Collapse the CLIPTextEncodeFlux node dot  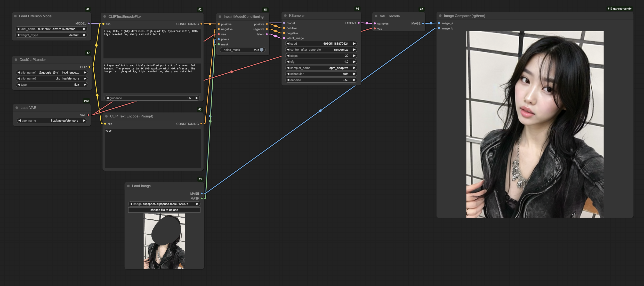click(105, 17)
